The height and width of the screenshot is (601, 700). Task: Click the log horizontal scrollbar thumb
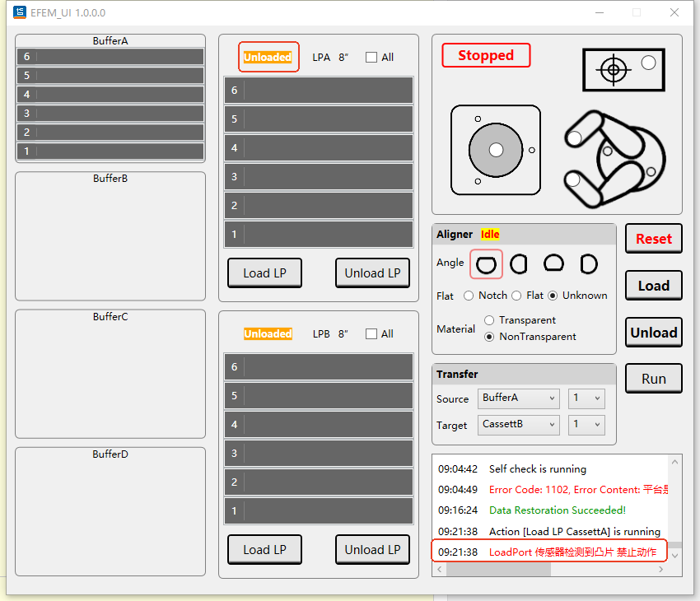[x=499, y=570]
